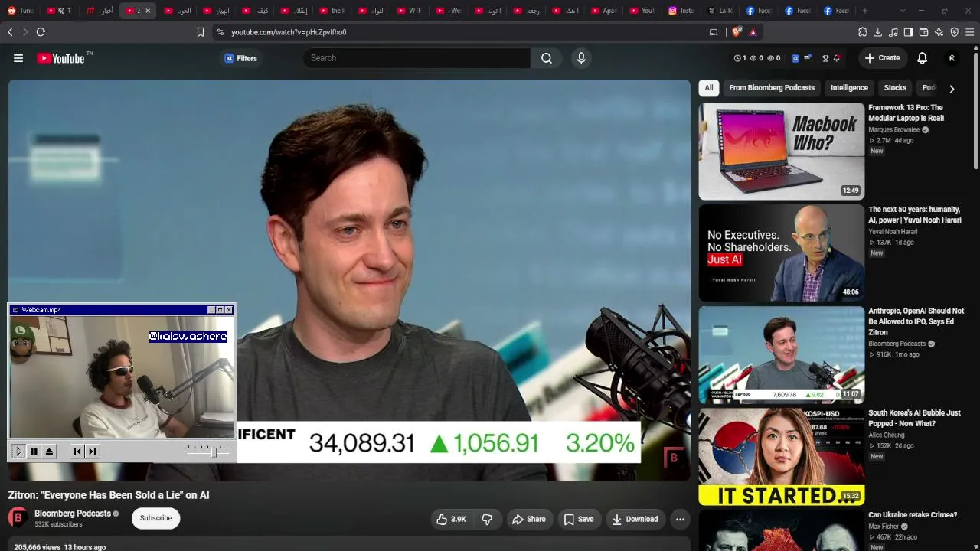The image size is (980, 551).
Task: Save video to a playlist
Action: [x=579, y=520]
